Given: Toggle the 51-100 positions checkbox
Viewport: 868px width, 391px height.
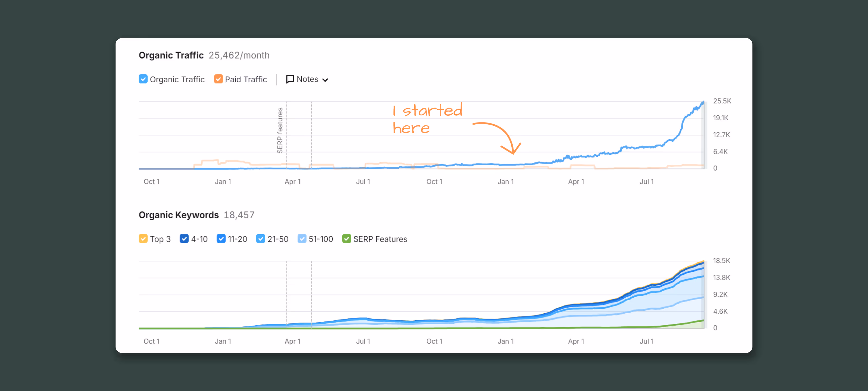Looking at the screenshot, I should [302, 239].
